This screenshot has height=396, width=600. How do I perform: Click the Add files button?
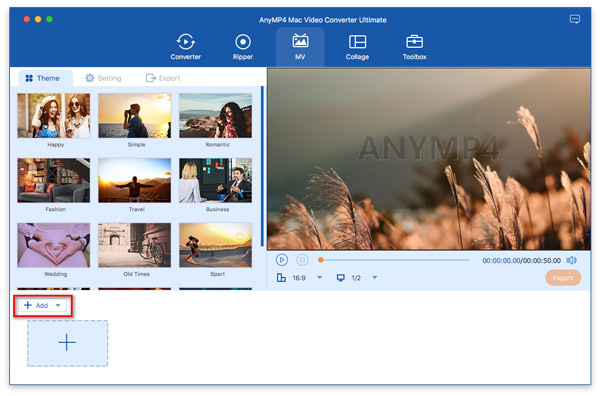tap(36, 305)
